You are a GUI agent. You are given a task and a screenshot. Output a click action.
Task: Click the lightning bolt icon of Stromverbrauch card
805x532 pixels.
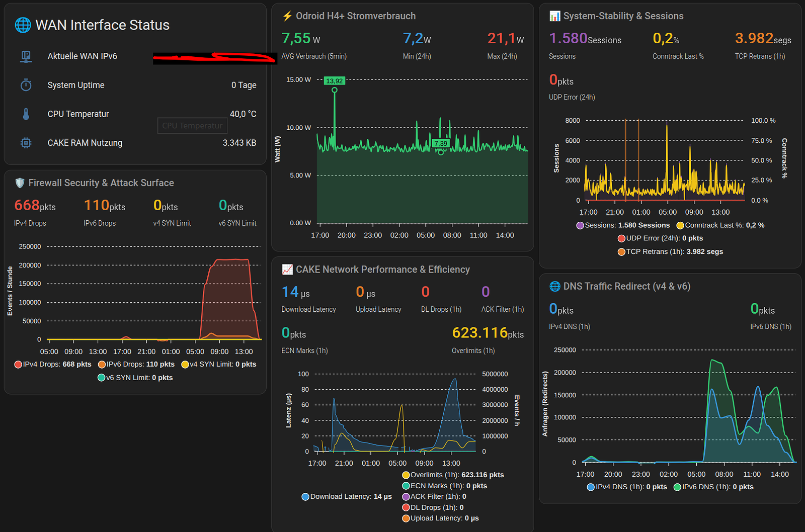pyautogui.click(x=287, y=16)
